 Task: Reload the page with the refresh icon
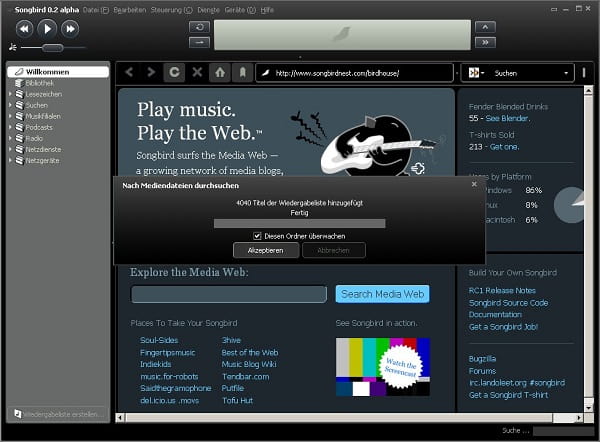tap(174, 73)
